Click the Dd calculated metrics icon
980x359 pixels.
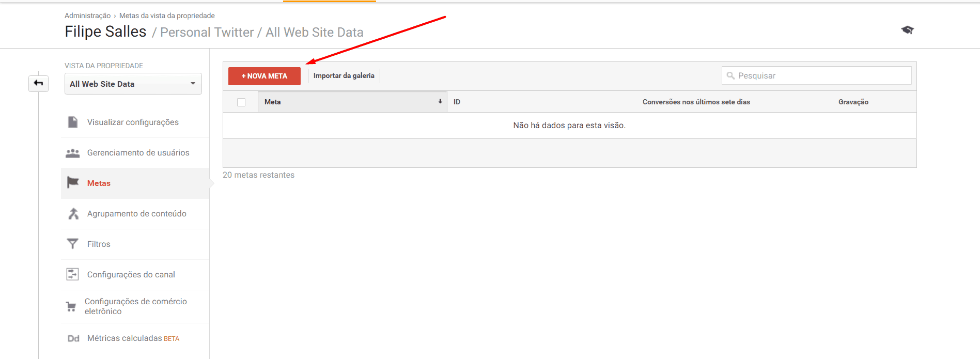[73, 338]
